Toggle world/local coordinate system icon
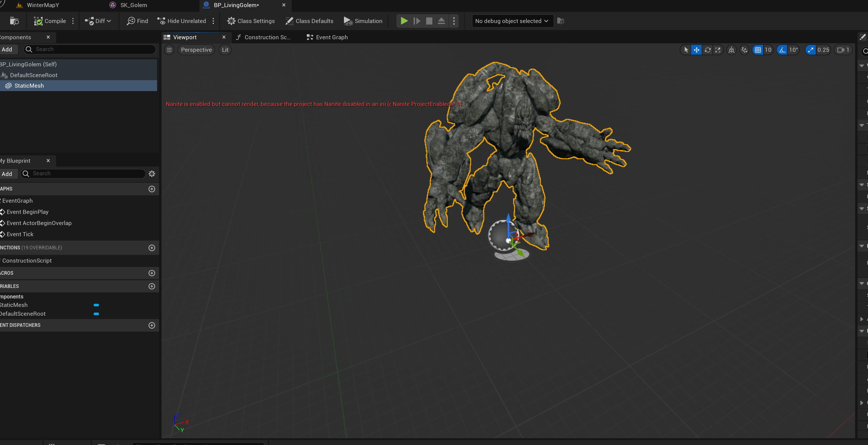868x445 pixels. point(732,50)
